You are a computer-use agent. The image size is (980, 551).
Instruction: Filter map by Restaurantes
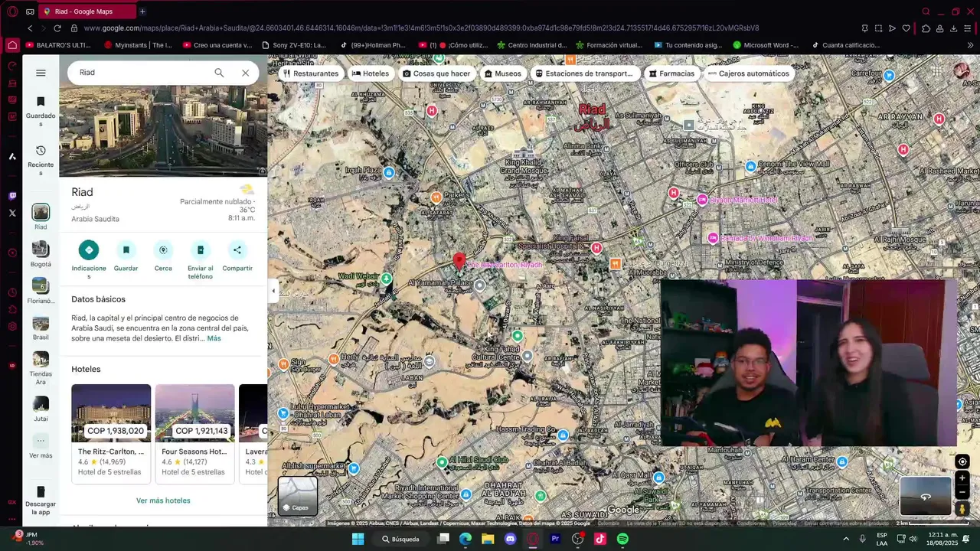[x=310, y=73]
